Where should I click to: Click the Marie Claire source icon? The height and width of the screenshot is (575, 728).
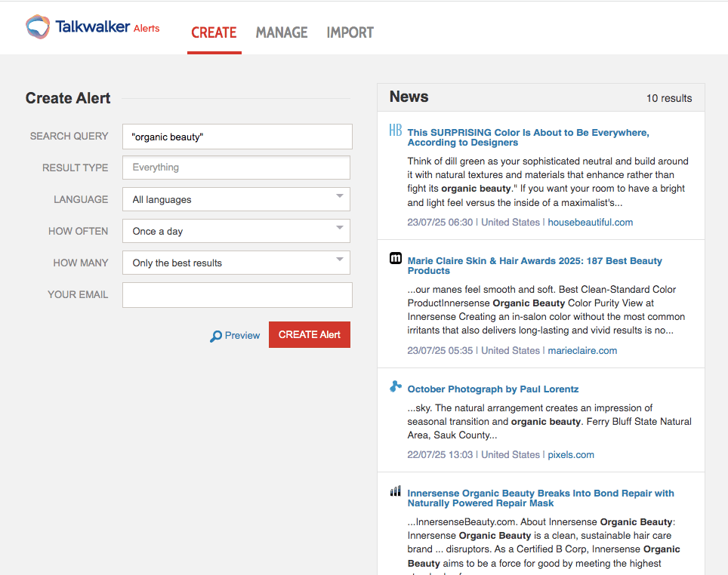click(395, 259)
